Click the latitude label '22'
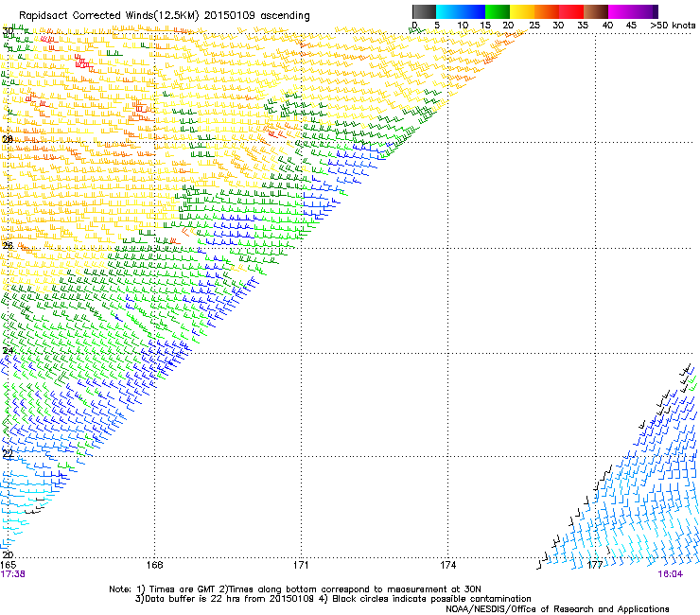 pyautogui.click(x=8, y=454)
